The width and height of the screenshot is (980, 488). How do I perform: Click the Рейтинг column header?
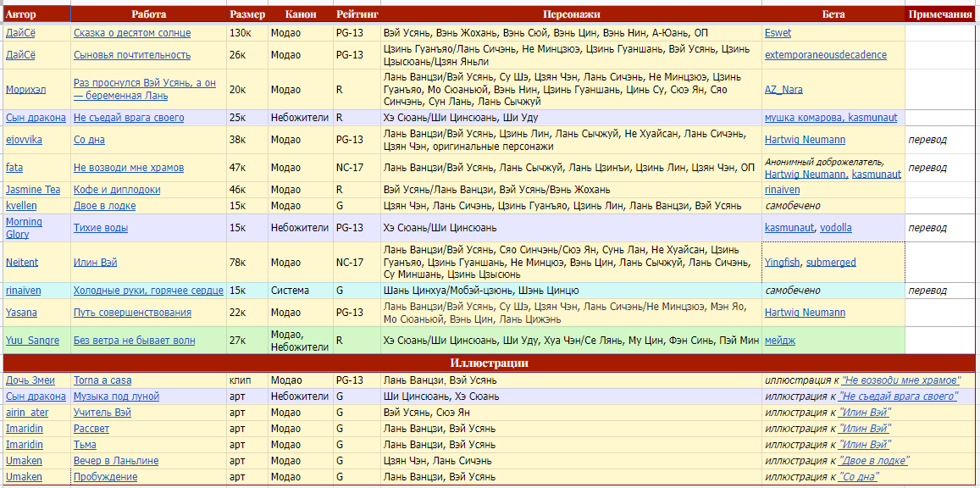pyautogui.click(x=357, y=14)
